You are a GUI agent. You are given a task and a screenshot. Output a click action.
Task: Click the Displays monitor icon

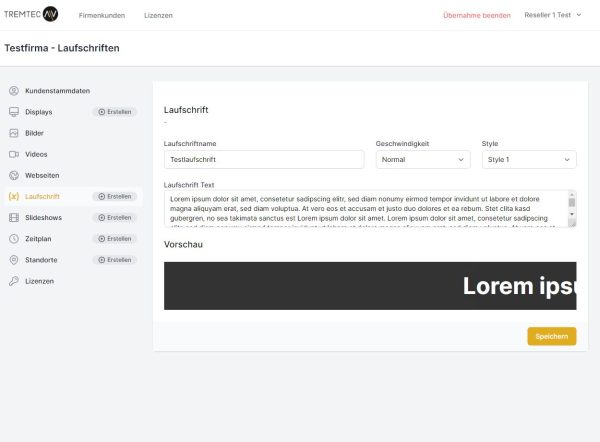(x=14, y=112)
